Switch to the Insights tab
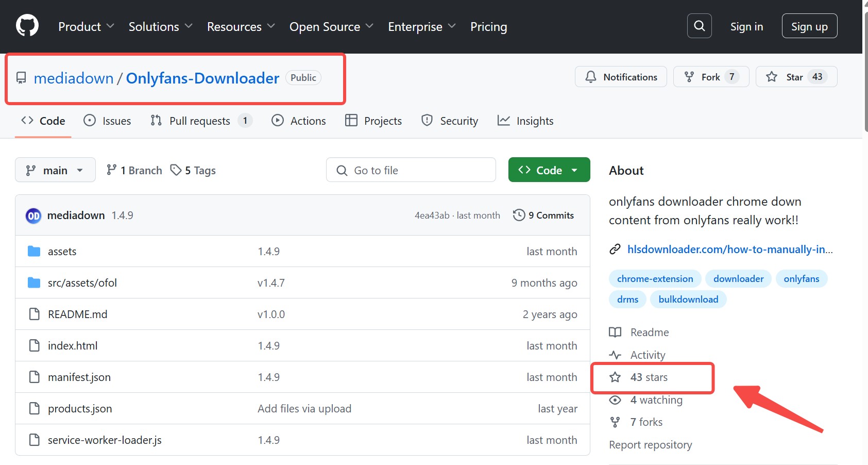Viewport: 868px width, 465px height. click(525, 121)
